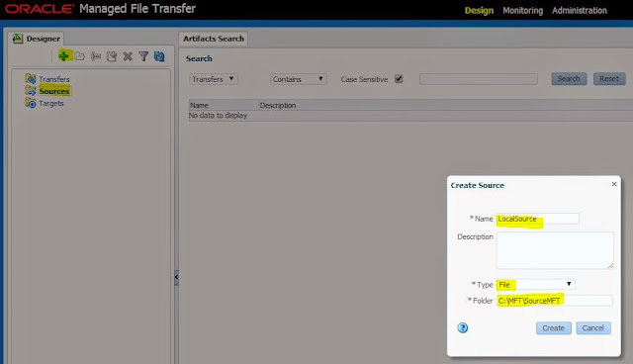Click the funnel filter icon
The image size is (633, 364).
tap(143, 56)
